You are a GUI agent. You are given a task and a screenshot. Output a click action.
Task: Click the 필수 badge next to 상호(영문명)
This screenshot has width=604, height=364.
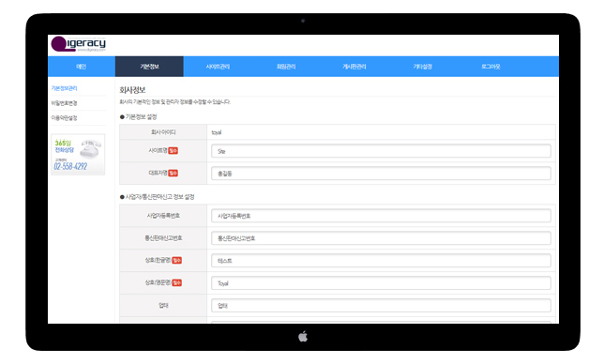click(177, 282)
